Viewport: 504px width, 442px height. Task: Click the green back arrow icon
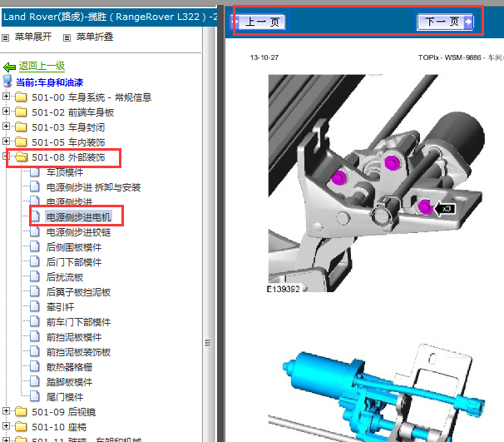pyautogui.click(x=9, y=67)
